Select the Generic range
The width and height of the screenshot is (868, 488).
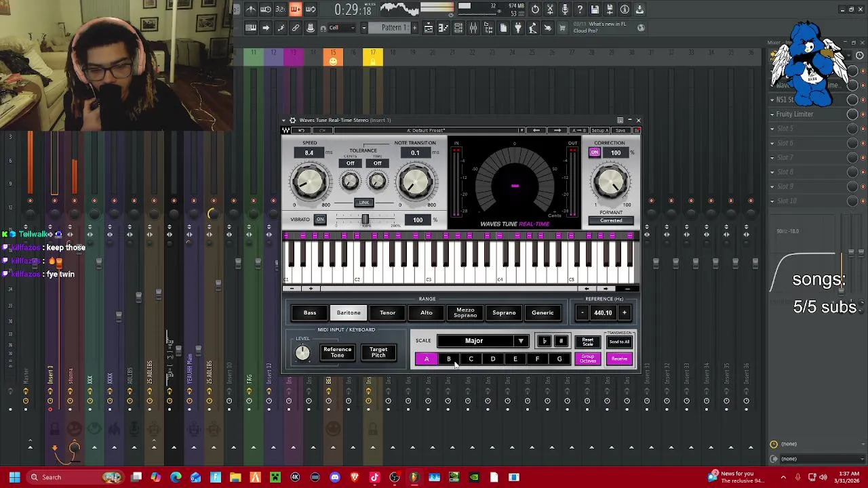[x=542, y=312]
